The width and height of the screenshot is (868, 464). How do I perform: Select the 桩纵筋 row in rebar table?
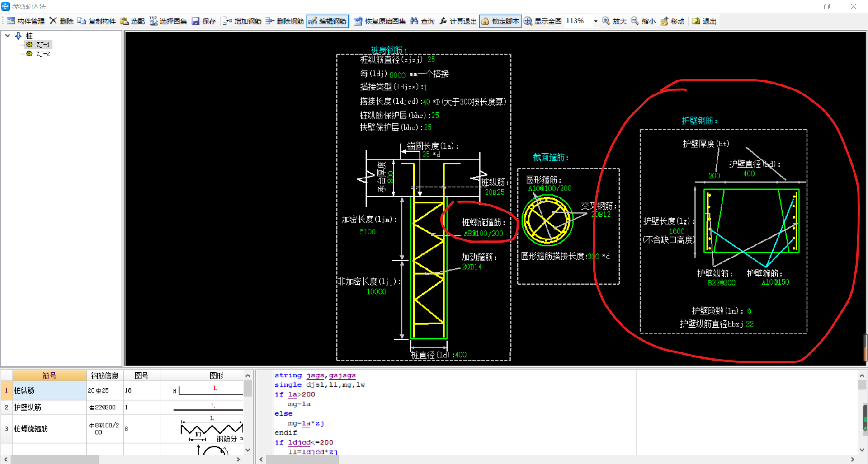(x=49, y=390)
